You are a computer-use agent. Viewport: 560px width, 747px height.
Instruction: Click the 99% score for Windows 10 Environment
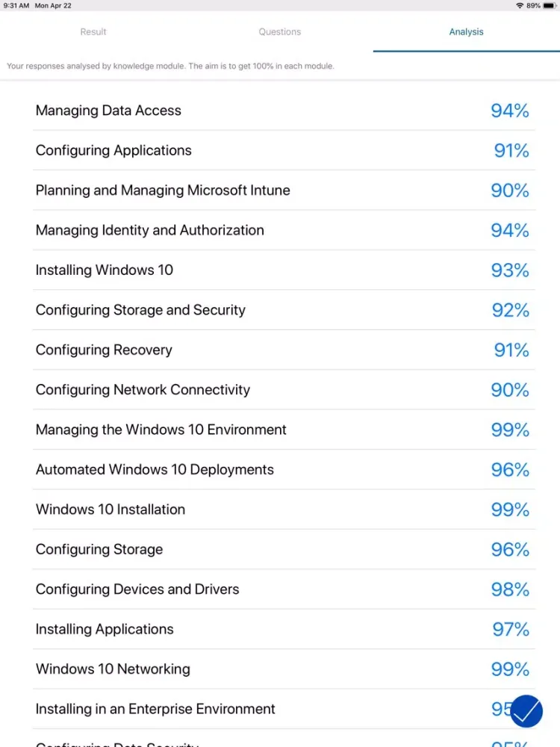tap(510, 430)
